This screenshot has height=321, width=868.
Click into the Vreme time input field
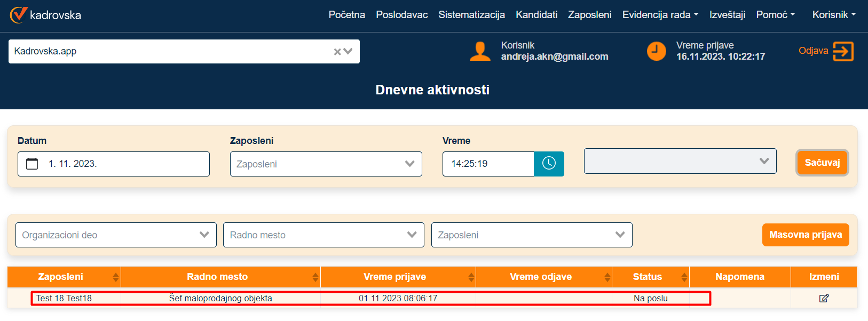pyautogui.click(x=488, y=164)
